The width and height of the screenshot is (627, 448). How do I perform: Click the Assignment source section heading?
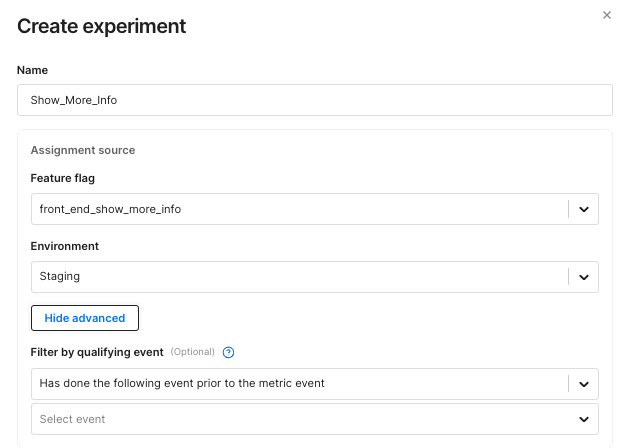pyautogui.click(x=83, y=150)
